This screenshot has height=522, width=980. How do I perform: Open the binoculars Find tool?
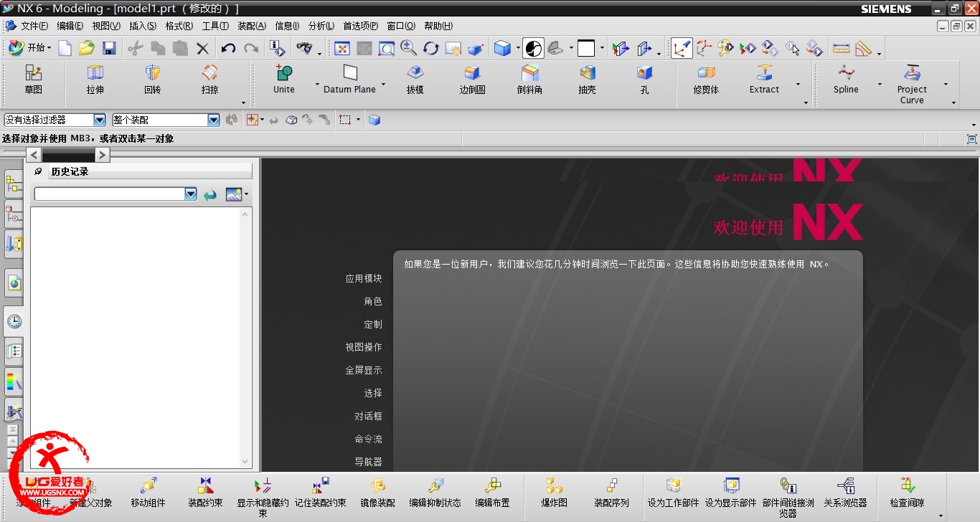pyautogui.click(x=305, y=48)
